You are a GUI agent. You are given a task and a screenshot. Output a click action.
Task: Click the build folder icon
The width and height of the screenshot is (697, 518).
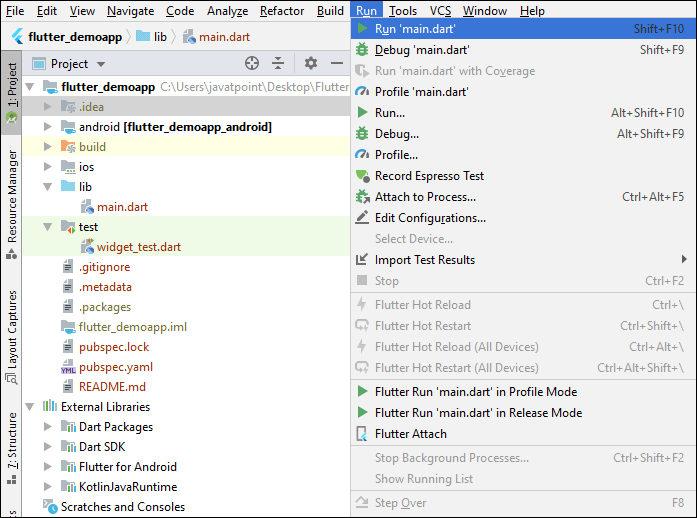[68, 146]
